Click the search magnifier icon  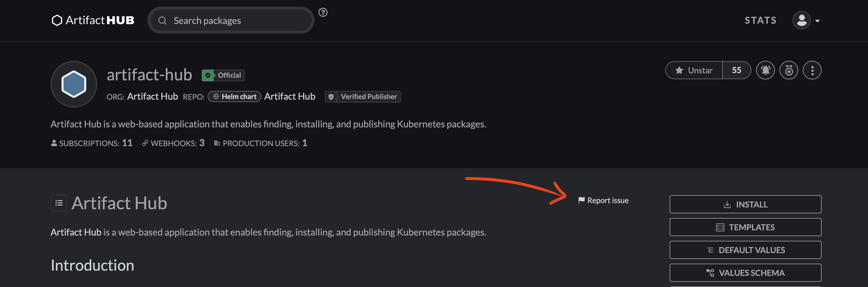pos(163,20)
